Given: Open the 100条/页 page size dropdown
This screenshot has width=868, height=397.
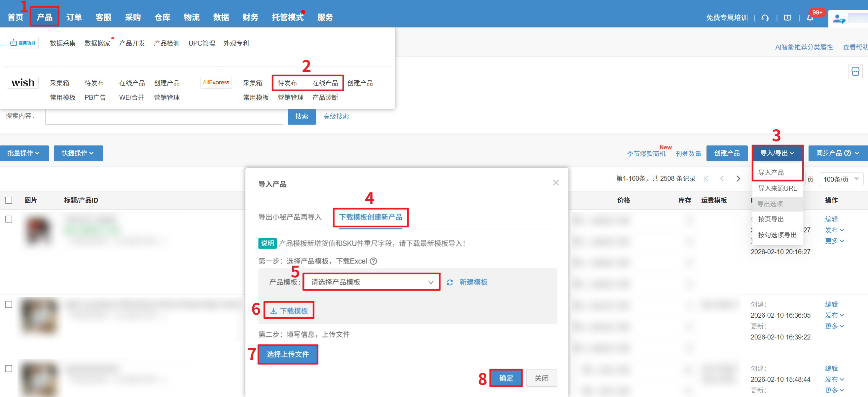Looking at the screenshot, I should pyautogui.click(x=841, y=179).
